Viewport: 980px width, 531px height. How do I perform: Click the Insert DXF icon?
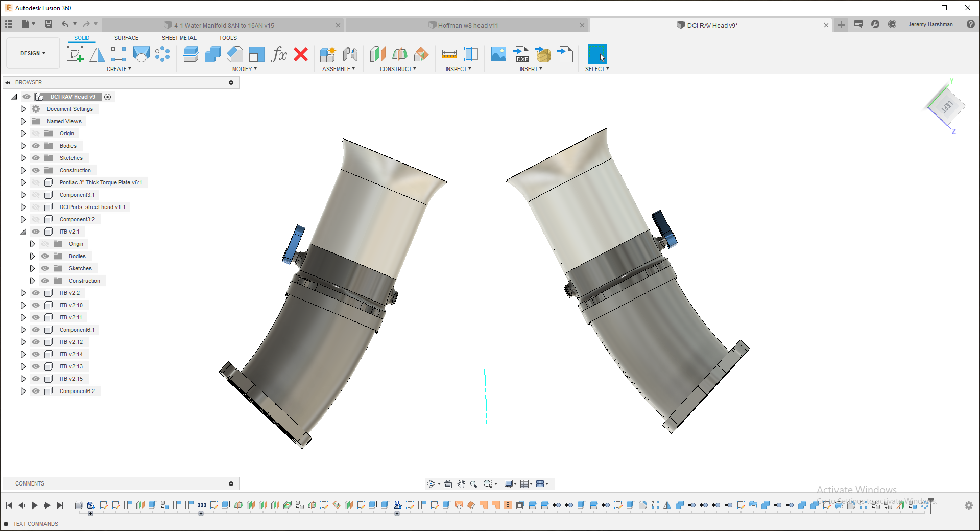point(521,54)
